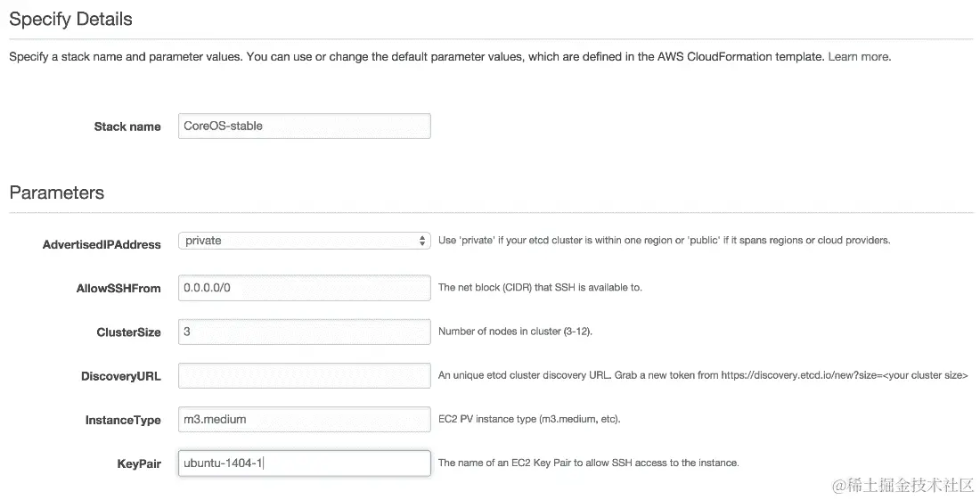The height and width of the screenshot is (500, 980).
Task: Click the etcd discovery URL help text
Action: click(702, 375)
